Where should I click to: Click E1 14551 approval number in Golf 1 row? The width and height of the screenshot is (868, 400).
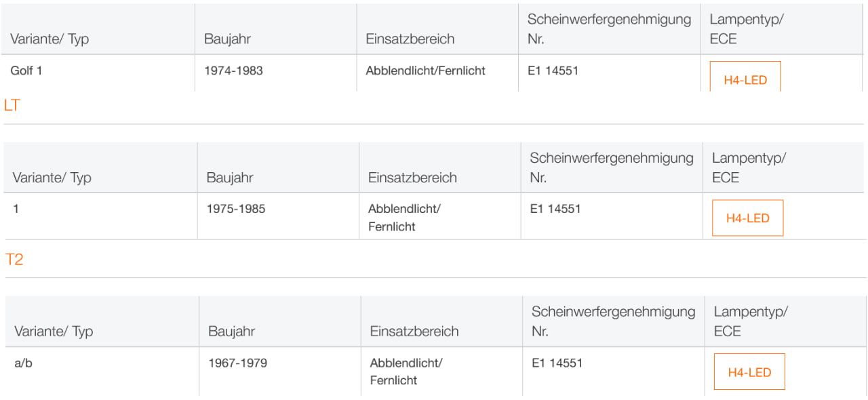click(x=553, y=70)
